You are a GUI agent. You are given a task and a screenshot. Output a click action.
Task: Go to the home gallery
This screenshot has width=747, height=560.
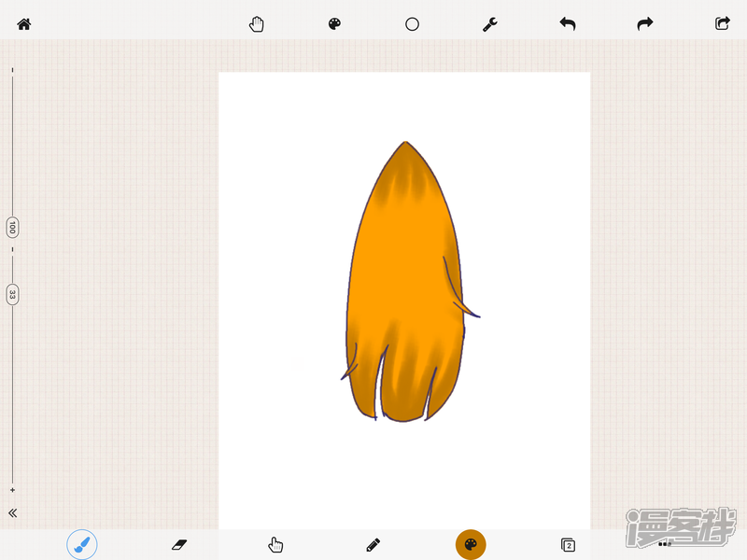pos(24,24)
